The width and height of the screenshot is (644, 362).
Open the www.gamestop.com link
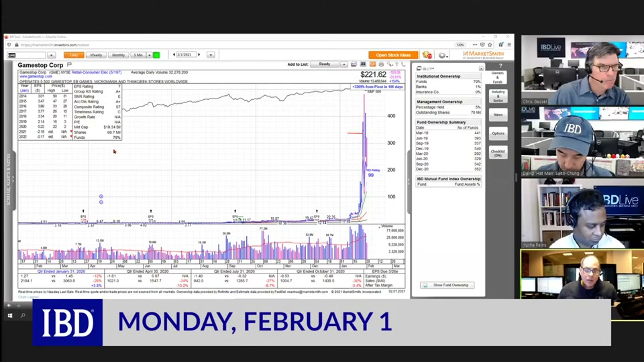pyautogui.click(x=36, y=76)
